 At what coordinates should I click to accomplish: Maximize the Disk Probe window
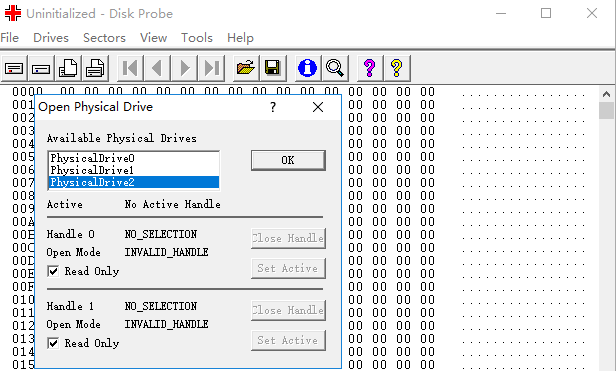pos(546,13)
